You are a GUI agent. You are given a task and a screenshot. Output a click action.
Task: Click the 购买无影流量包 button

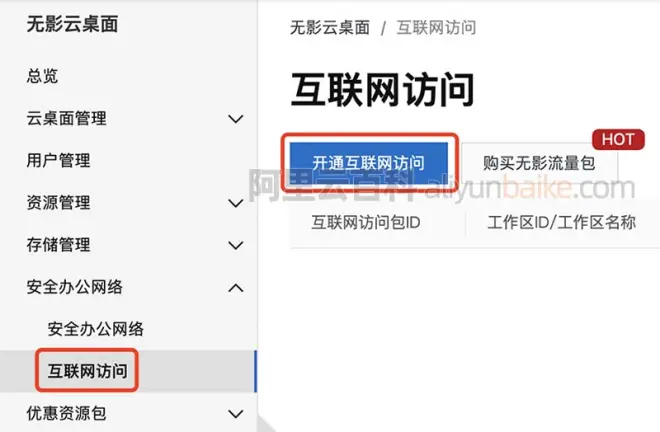coord(539,163)
